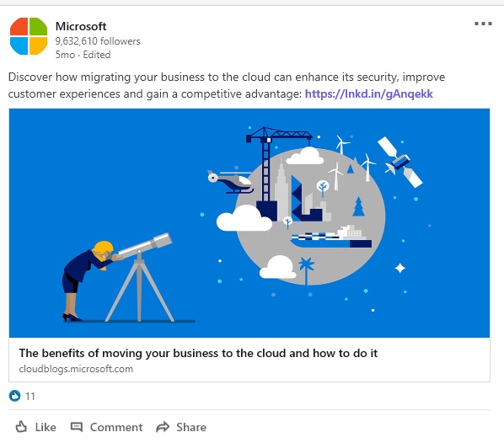Open the 9,632,610 followers text
The height and width of the screenshot is (443, 504).
pyautogui.click(x=98, y=41)
